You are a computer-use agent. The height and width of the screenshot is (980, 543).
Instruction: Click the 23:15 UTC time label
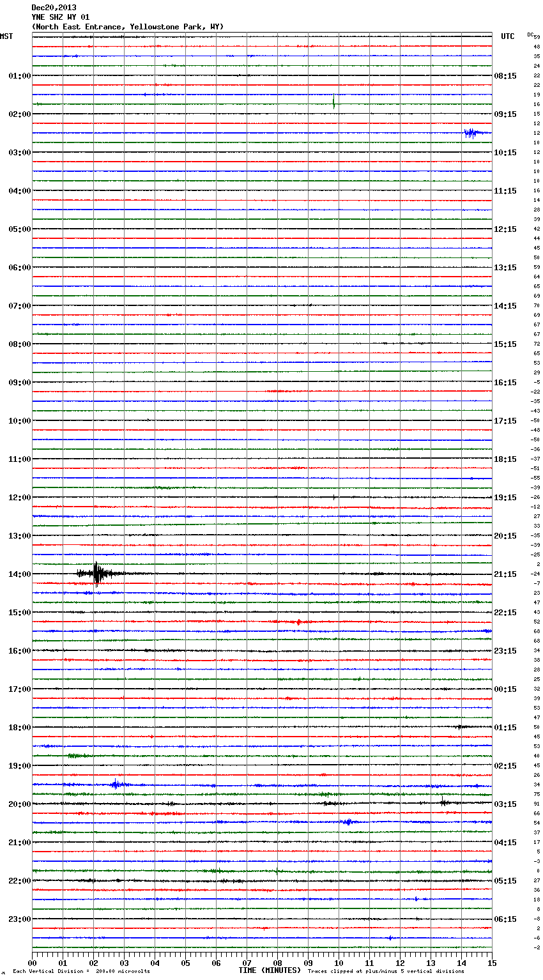(x=505, y=651)
